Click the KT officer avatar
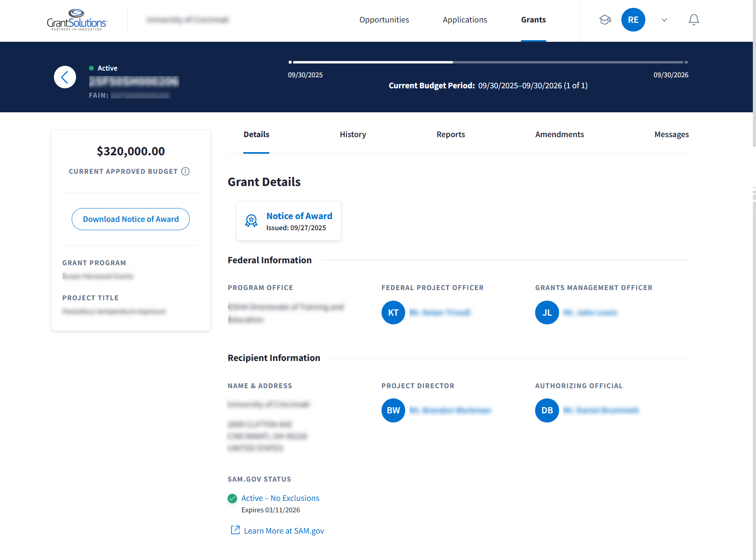This screenshot has height=560, width=756. click(393, 313)
